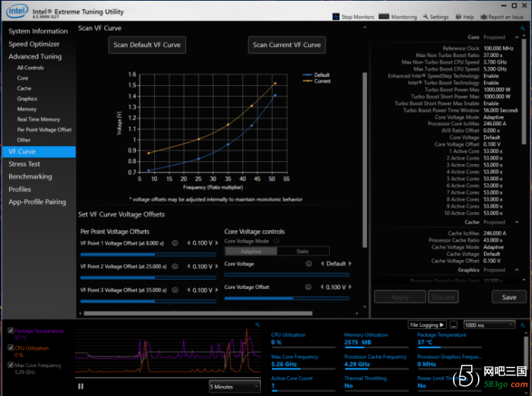Click wrench icon beside 1000 ms interval
This screenshot has height=396, width=532.
point(523,325)
